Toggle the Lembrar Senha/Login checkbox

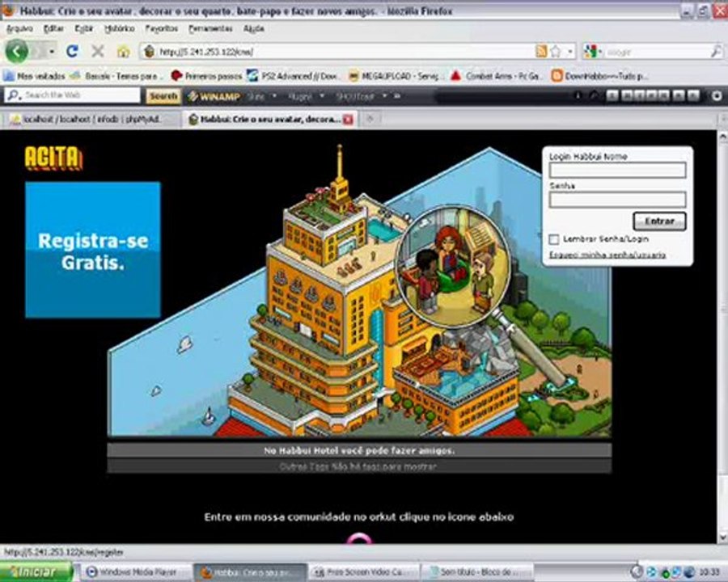(553, 239)
